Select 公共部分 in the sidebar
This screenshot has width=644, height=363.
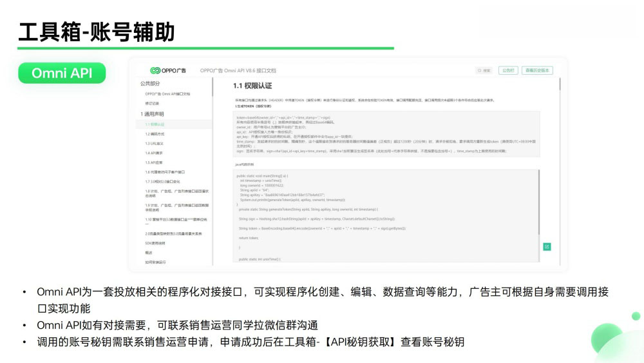coord(150,83)
